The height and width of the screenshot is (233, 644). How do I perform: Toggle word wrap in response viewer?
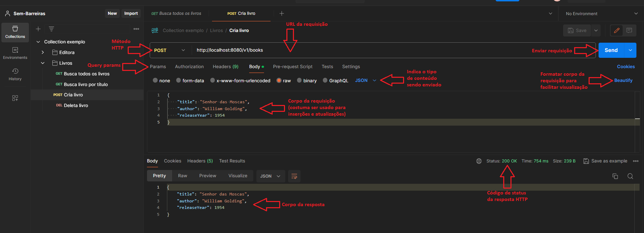(x=294, y=176)
